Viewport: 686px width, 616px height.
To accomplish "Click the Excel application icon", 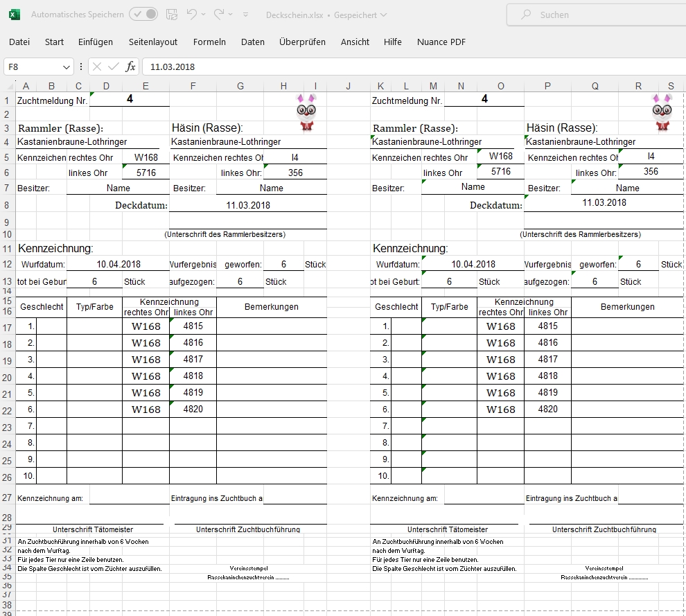I will (14, 15).
